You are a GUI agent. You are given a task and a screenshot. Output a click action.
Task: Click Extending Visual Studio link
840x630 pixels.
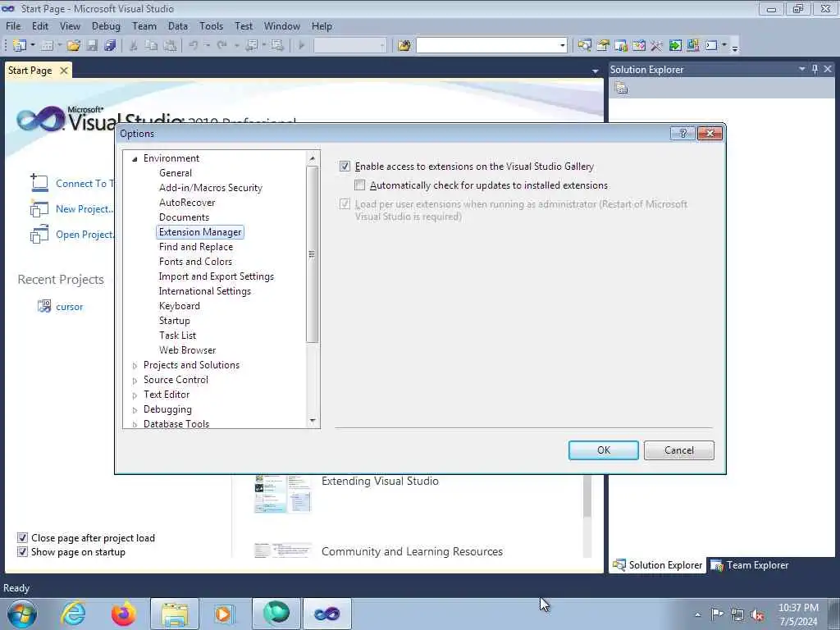click(x=380, y=481)
